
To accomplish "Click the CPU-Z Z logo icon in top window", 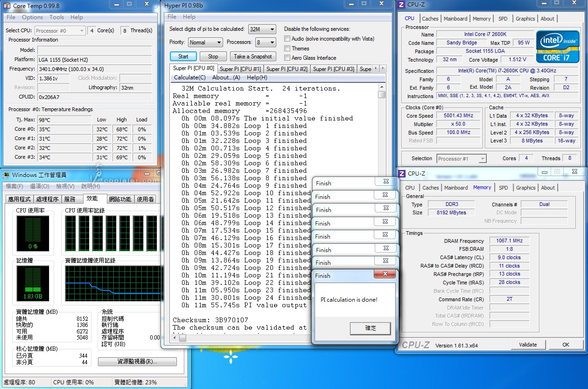I will [x=402, y=6].
